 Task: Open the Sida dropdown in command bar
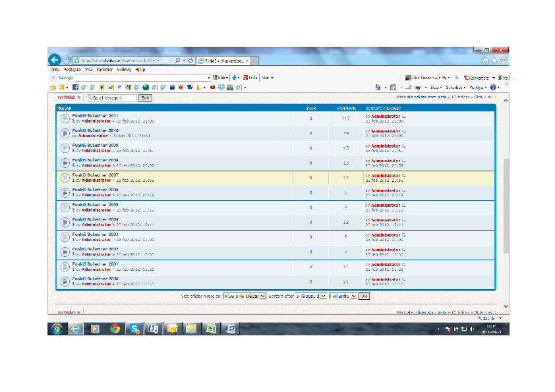pos(436,88)
